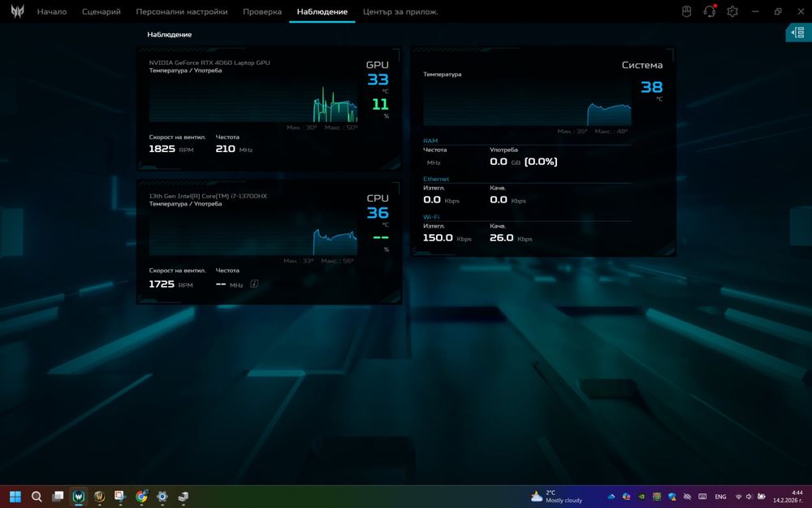Click the CPU temperature value 36
This screenshot has height=508, width=812.
click(378, 213)
